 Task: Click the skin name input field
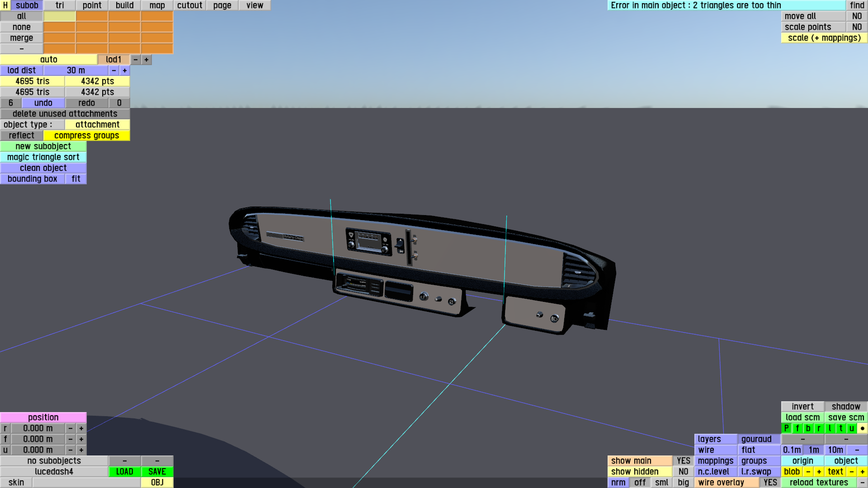click(86, 483)
